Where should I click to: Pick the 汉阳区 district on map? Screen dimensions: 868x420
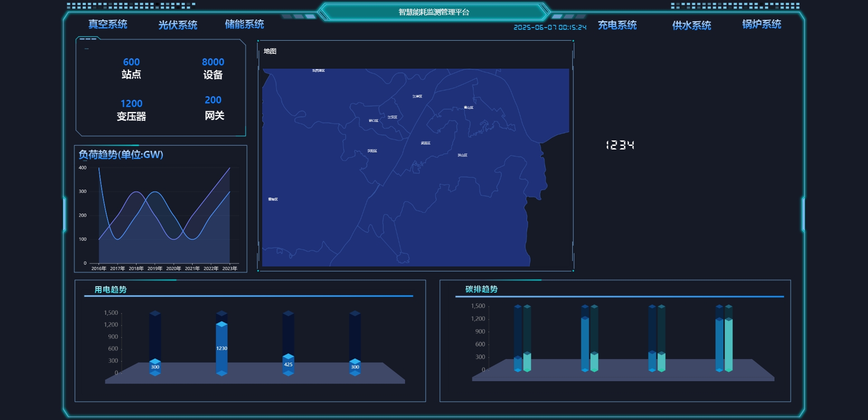coord(372,151)
